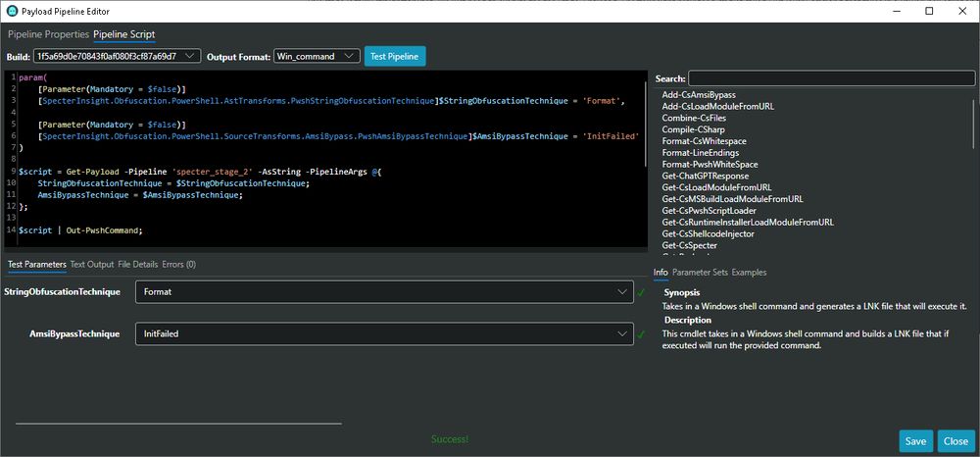This screenshot has width=980, height=457.
Task: Switch to Pipeline Properties tab
Action: coord(48,34)
